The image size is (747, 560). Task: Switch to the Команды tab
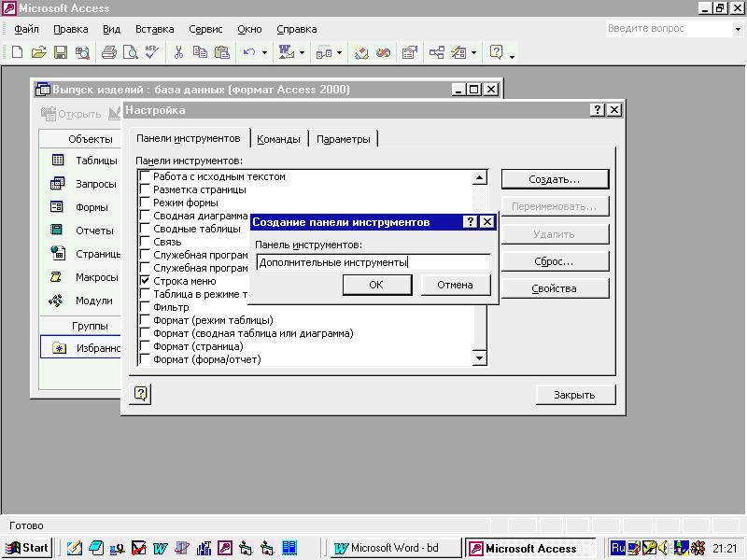(x=278, y=139)
